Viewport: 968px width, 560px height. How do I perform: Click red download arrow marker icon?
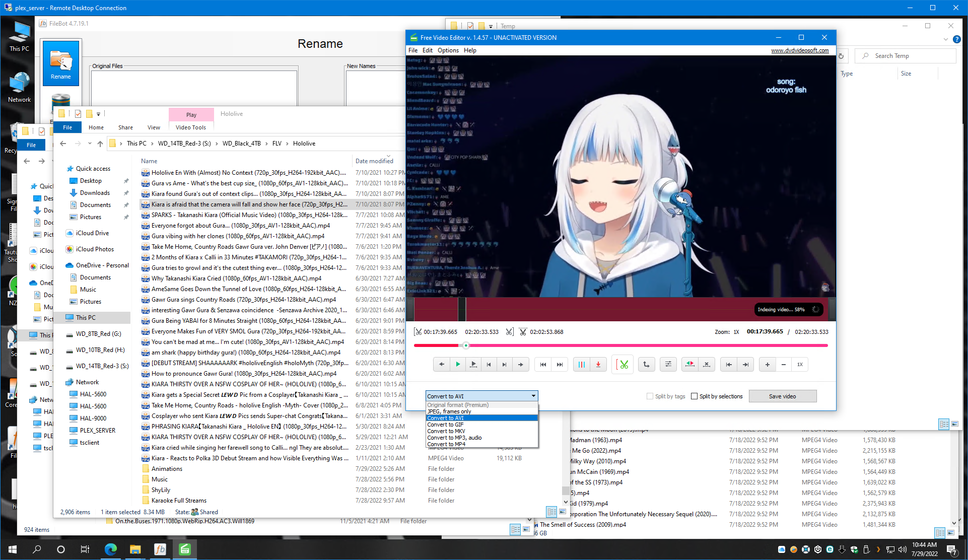(x=598, y=365)
